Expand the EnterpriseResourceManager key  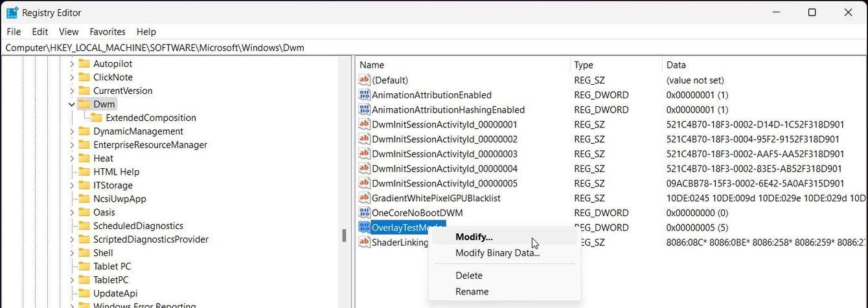click(71, 145)
